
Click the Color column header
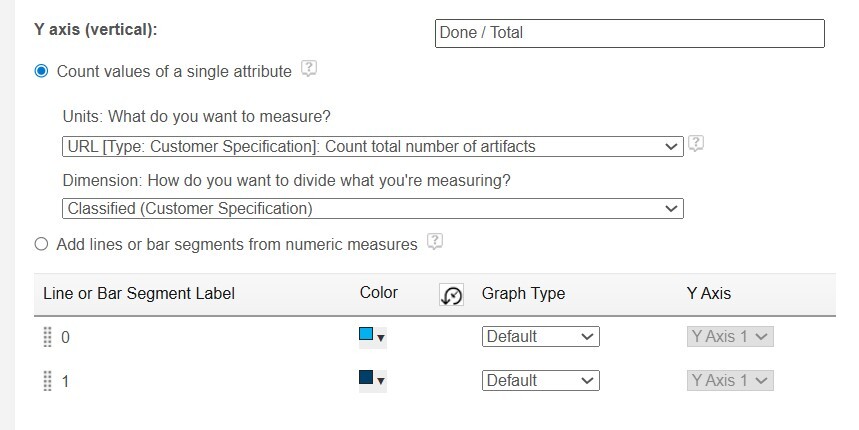tap(379, 293)
